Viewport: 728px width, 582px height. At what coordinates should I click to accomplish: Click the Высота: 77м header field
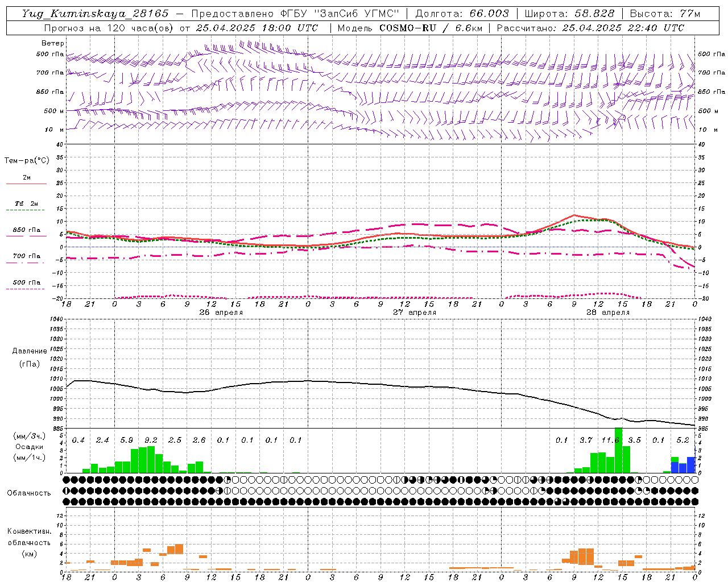click(665, 14)
